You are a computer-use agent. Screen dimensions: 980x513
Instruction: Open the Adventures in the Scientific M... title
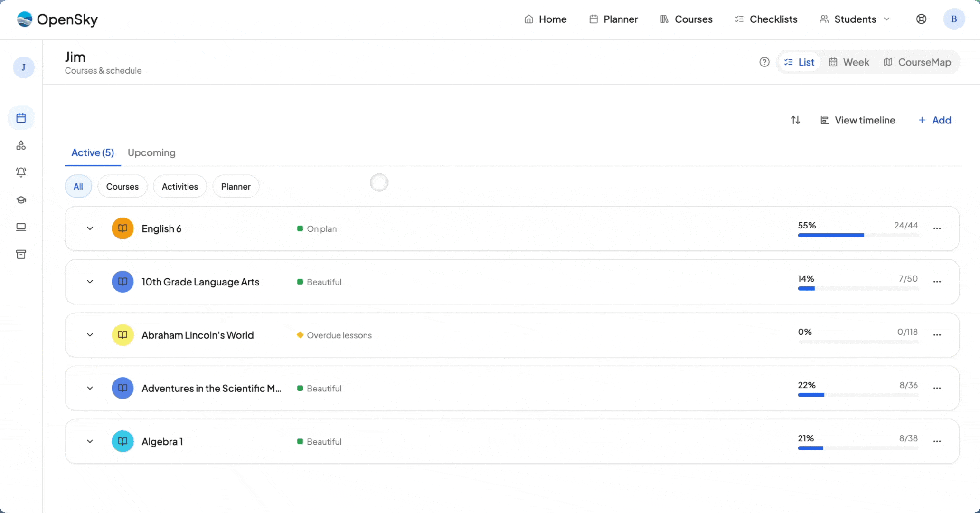click(211, 388)
